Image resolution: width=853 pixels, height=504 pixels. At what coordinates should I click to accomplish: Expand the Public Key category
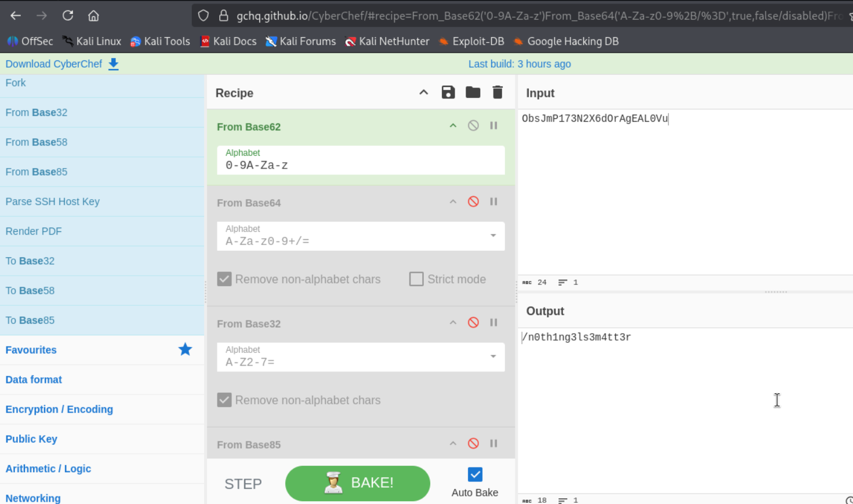pyautogui.click(x=102, y=439)
